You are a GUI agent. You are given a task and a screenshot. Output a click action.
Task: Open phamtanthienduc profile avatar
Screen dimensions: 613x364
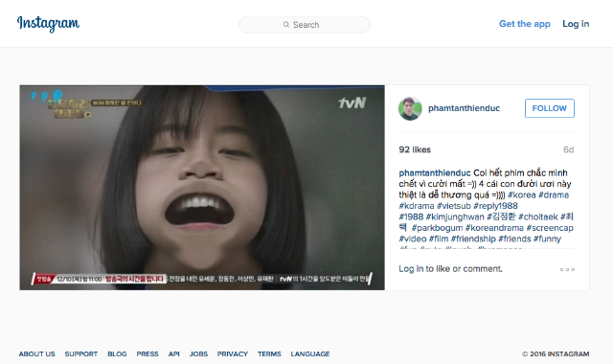pyautogui.click(x=410, y=108)
